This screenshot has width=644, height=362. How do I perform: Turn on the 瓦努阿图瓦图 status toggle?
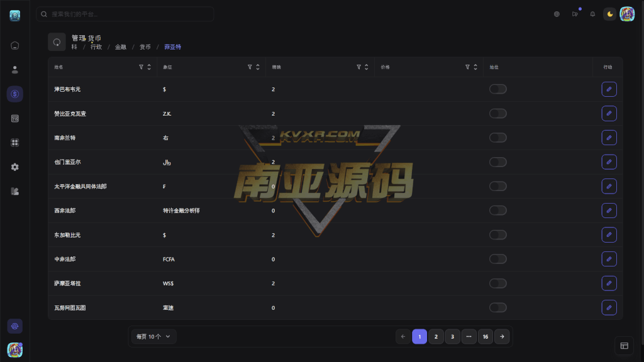coord(498,308)
